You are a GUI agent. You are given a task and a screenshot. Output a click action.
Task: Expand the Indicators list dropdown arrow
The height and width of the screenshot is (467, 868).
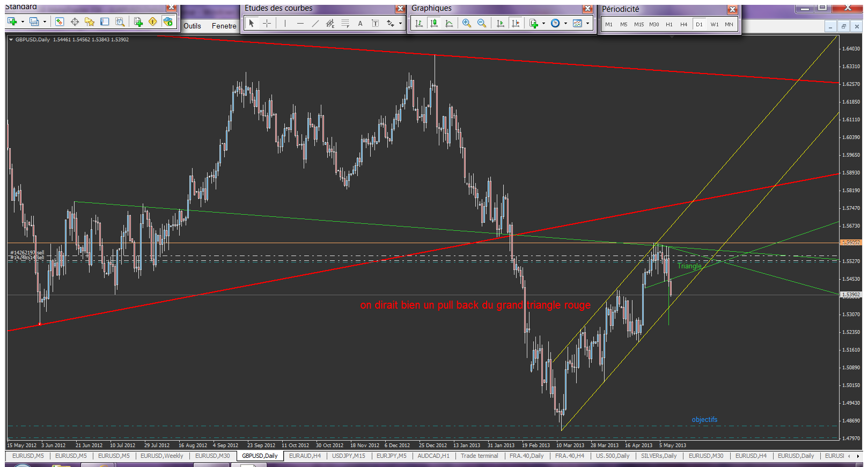coord(543,23)
